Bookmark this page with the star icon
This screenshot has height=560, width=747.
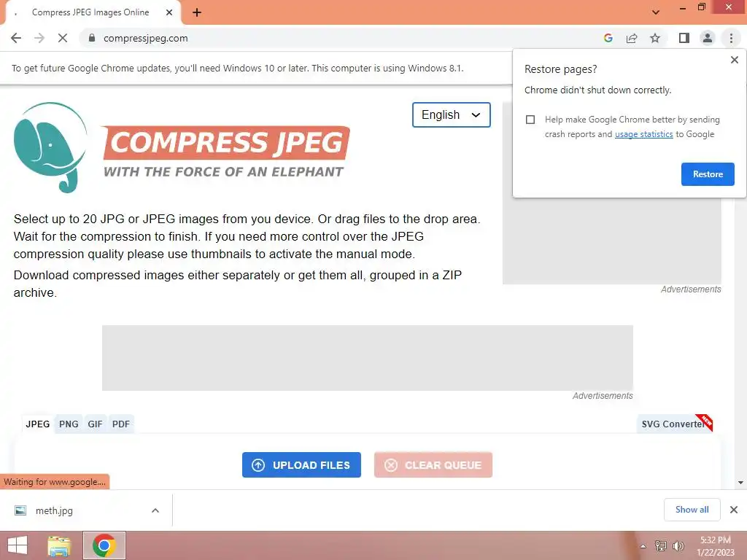click(x=655, y=38)
